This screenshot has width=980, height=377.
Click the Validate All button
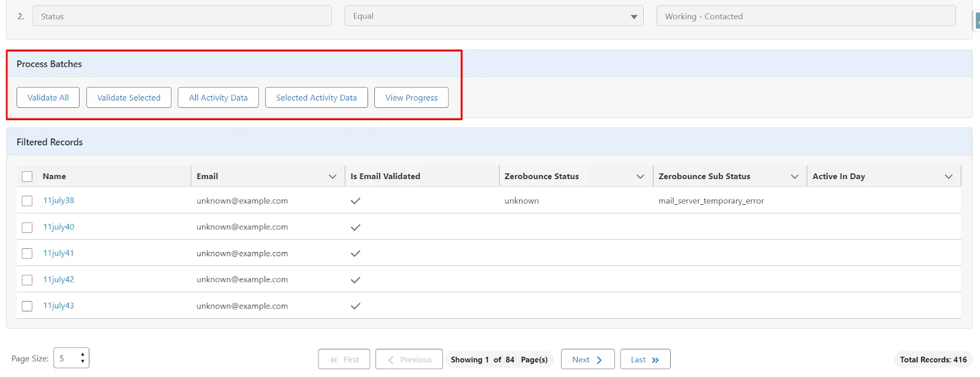(48, 97)
